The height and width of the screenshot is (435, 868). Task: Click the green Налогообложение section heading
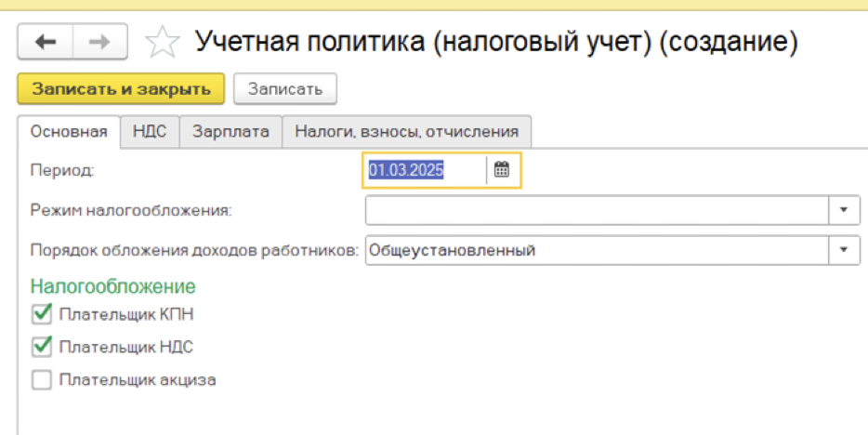pos(113,286)
